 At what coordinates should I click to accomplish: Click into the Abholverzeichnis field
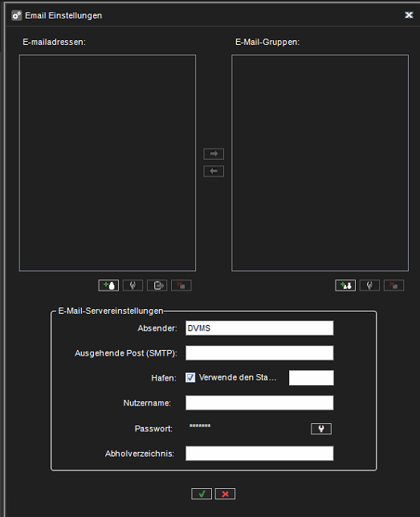pyautogui.click(x=259, y=454)
